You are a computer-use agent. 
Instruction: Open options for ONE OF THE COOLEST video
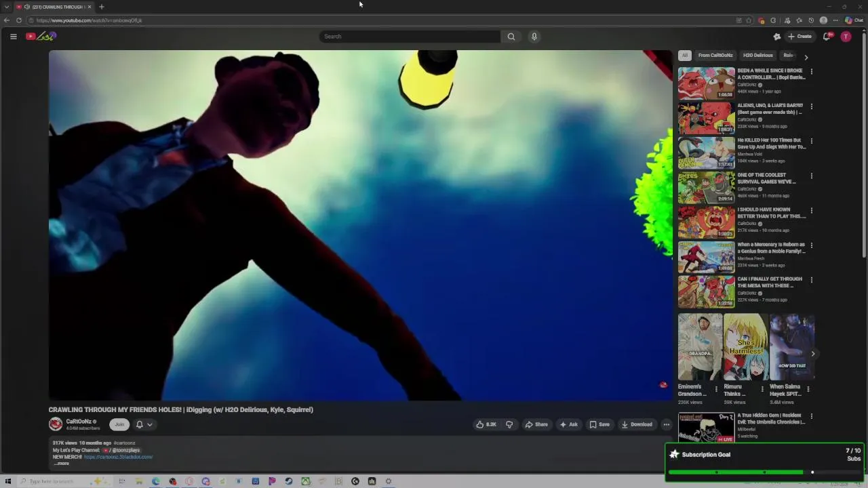pyautogui.click(x=812, y=176)
